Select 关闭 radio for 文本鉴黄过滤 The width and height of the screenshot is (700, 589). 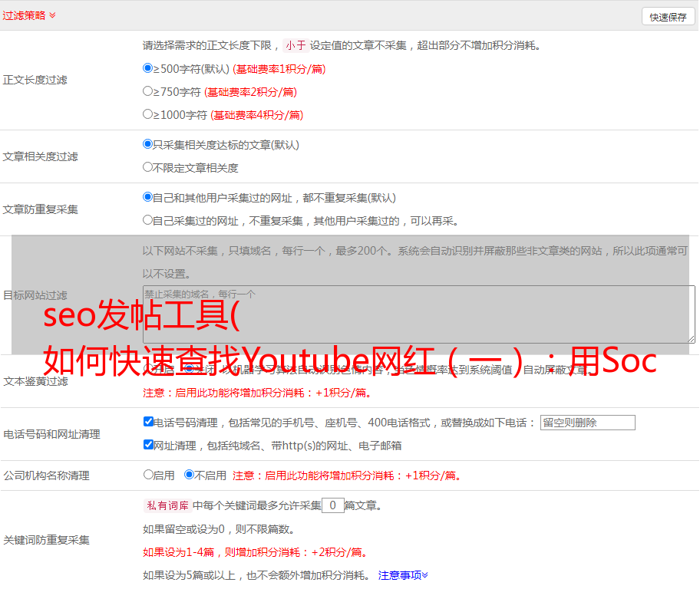(x=190, y=369)
